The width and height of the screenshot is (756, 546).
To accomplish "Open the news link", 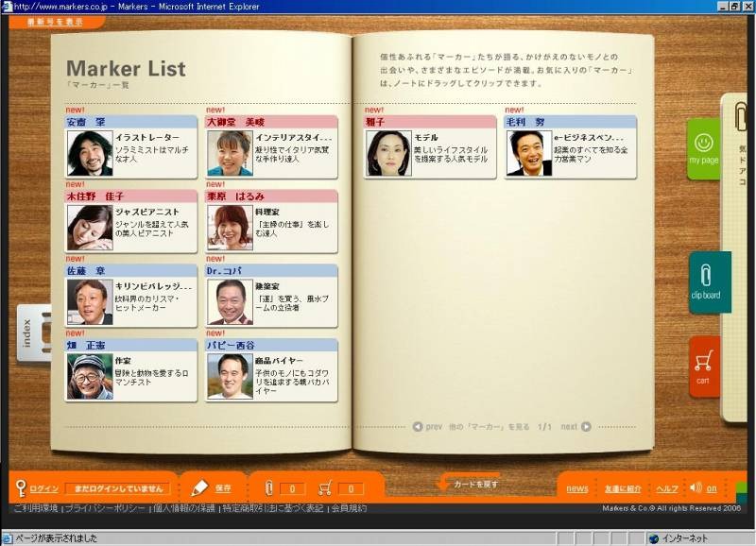I will (577, 488).
